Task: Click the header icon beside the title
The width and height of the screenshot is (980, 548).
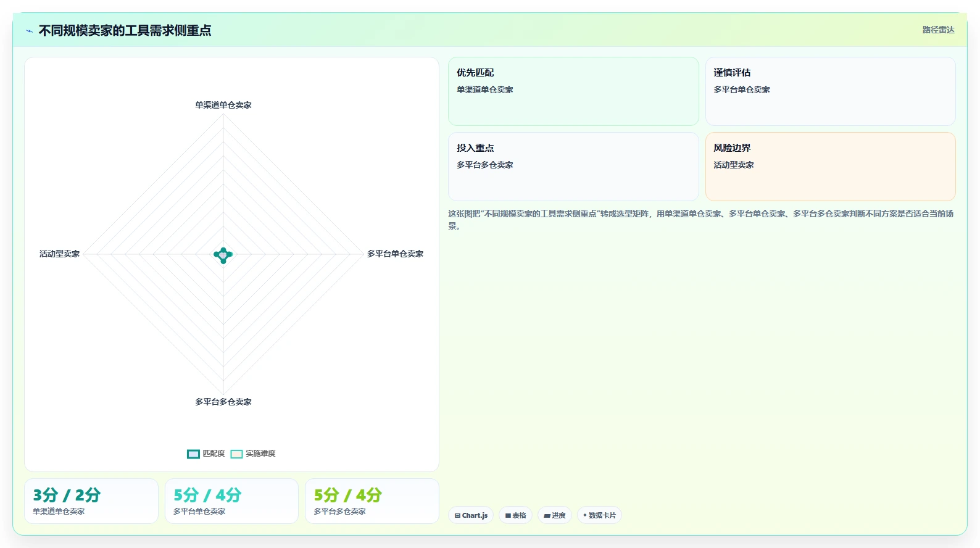Action: pyautogui.click(x=29, y=31)
